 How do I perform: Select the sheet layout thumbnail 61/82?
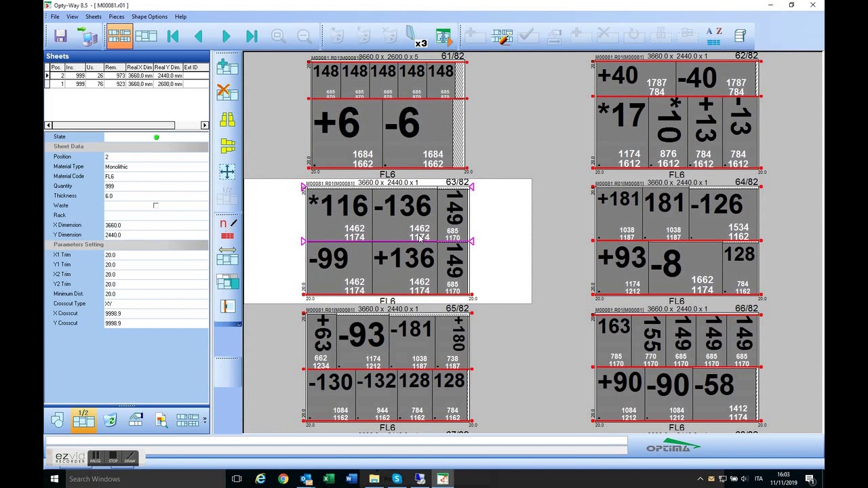coord(387,115)
